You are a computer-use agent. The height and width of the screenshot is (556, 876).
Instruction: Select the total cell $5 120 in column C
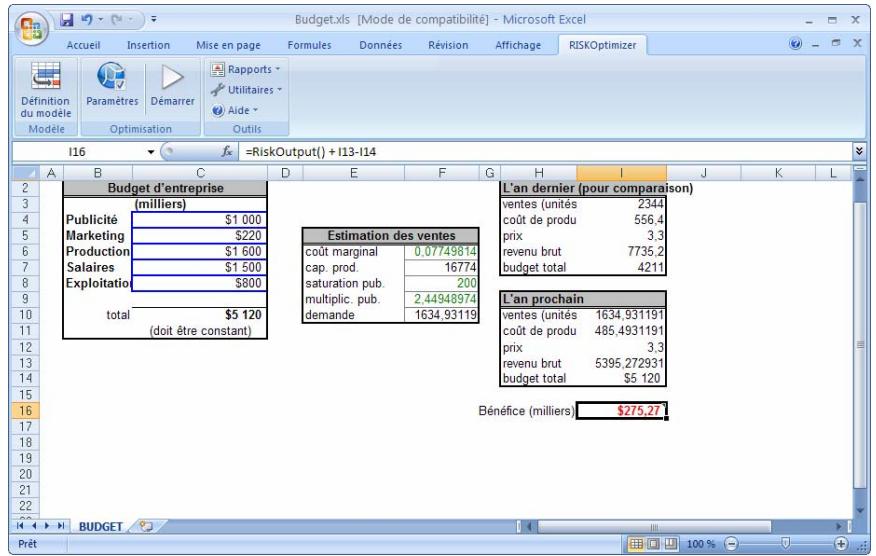pos(199,315)
